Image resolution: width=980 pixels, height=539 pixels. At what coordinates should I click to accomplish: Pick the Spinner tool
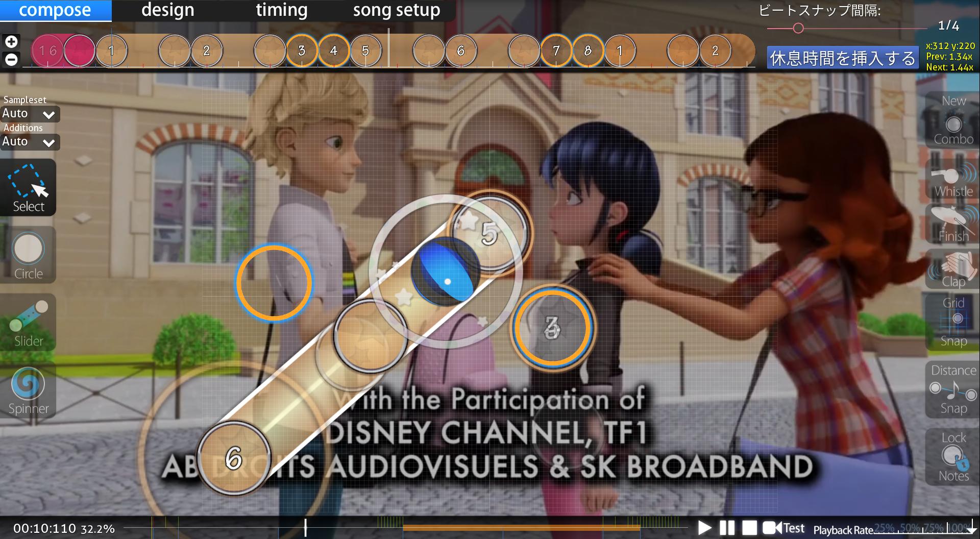click(28, 390)
